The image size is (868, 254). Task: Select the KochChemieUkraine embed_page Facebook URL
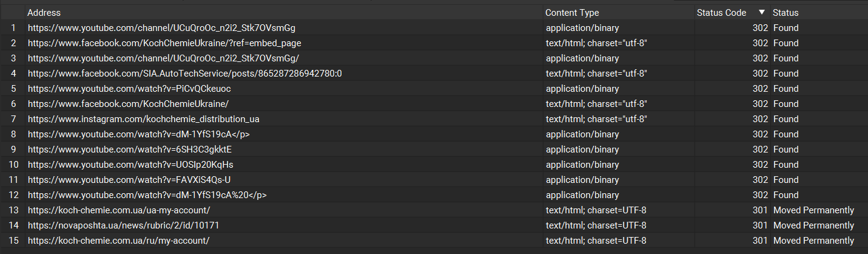(164, 43)
